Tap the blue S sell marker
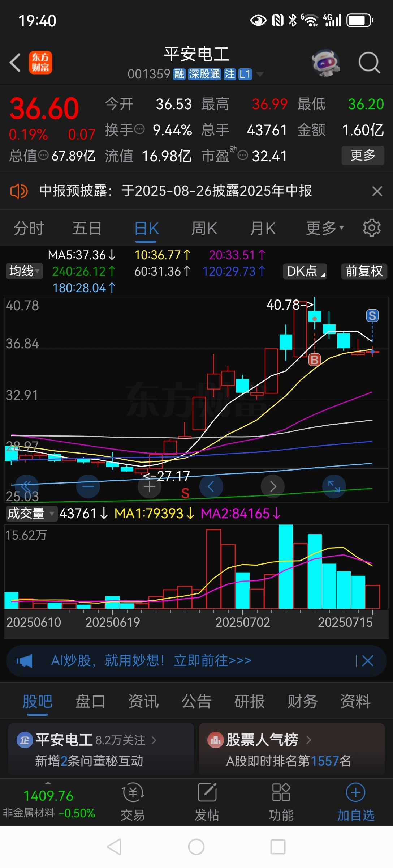This screenshot has width=393, height=868. tap(372, 316)
